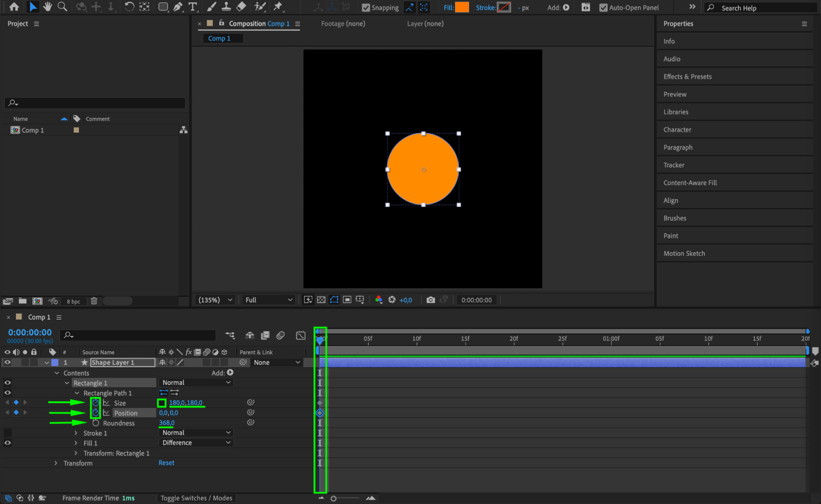Switch to the Footage (none) tab
The height and width of the screenshot is (504, 821).
(x=343, y=24)
